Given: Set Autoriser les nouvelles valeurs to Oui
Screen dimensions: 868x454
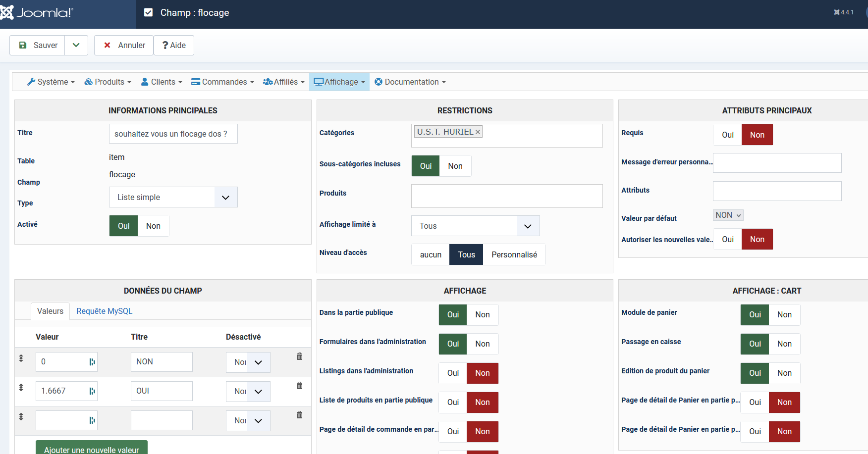Looking at the screenshot, I should 728,239.
